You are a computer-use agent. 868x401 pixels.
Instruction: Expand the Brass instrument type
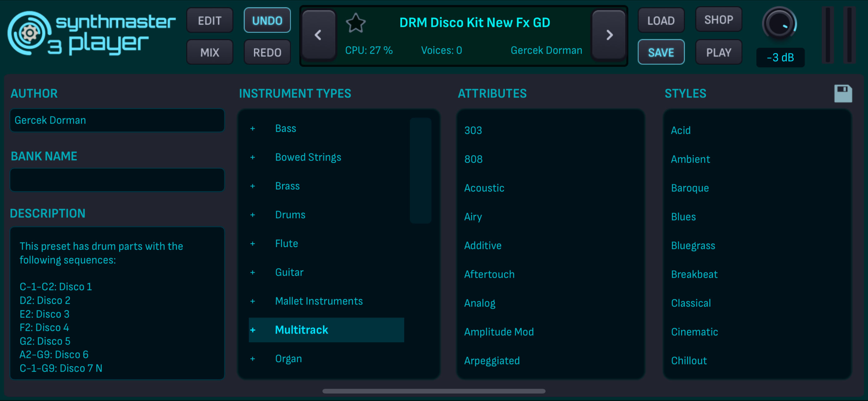tap(253, 186)
